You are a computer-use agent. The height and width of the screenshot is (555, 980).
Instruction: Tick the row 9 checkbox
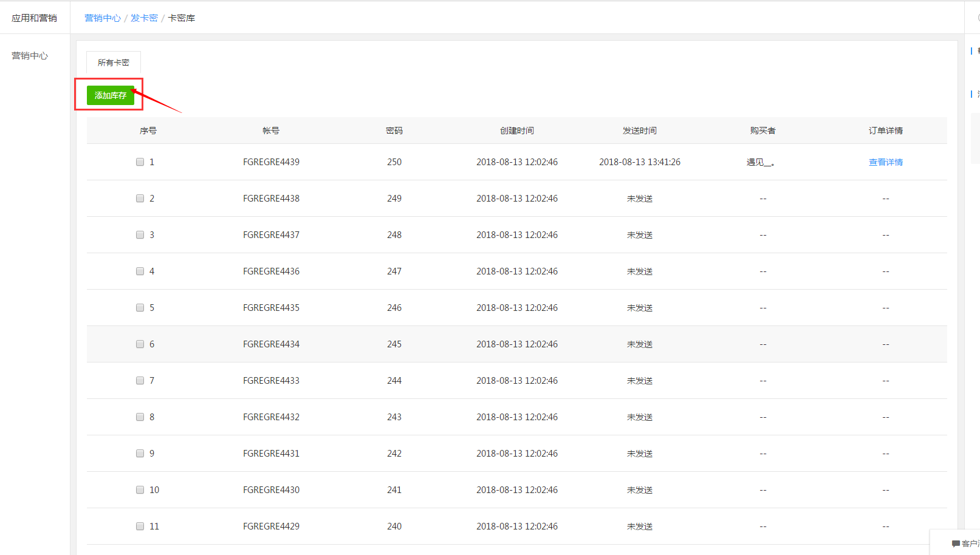pos(140,454)
